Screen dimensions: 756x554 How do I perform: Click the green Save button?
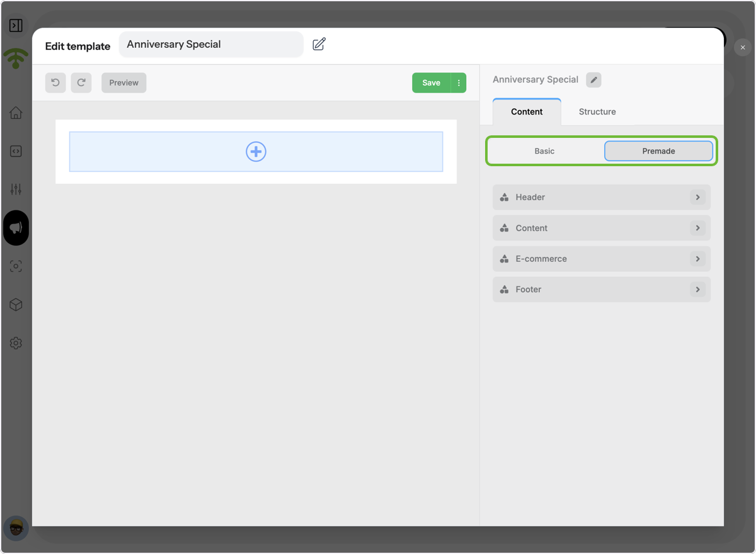[431, 82]
